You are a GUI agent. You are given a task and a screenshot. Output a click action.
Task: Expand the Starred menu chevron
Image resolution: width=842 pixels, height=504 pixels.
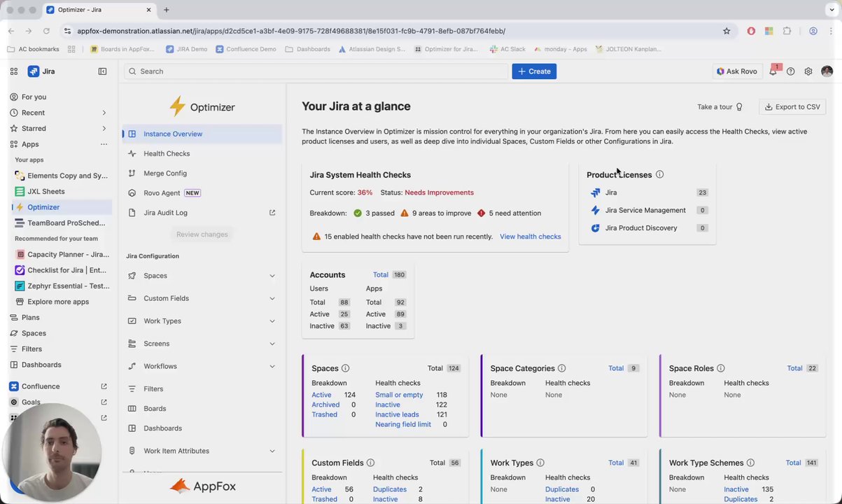104,128
